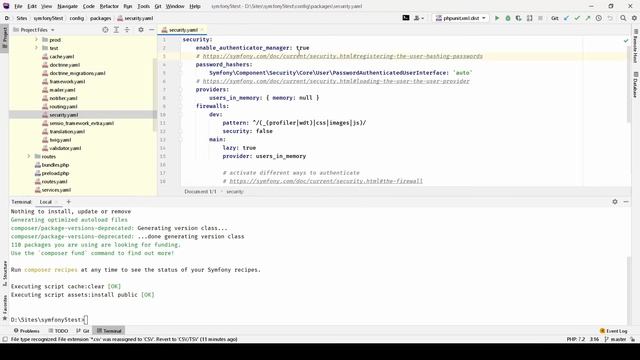The width and height of the screenshot is (640, 360).
Task: Open the Remote Host side tool window
Action: (636, 46)
